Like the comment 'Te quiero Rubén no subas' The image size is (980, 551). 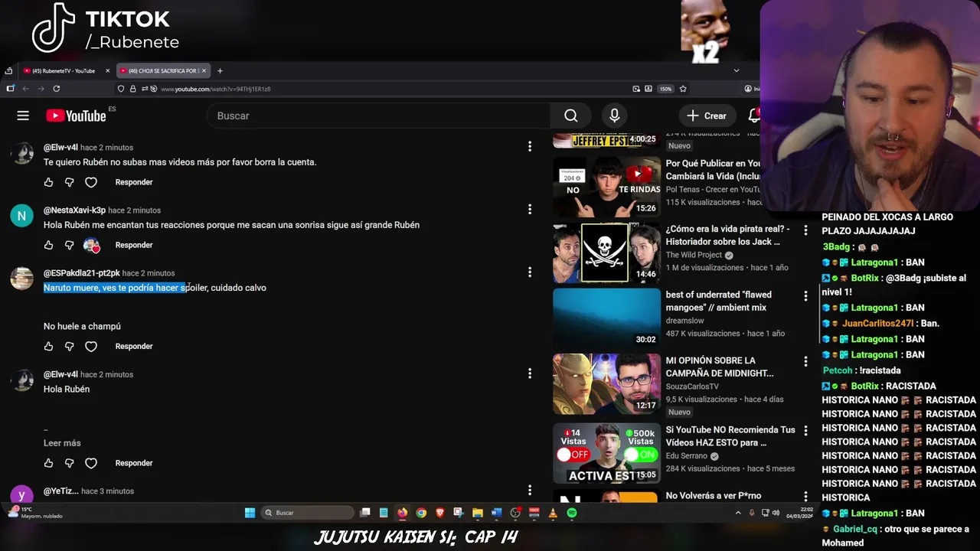[x=48, y=182]
